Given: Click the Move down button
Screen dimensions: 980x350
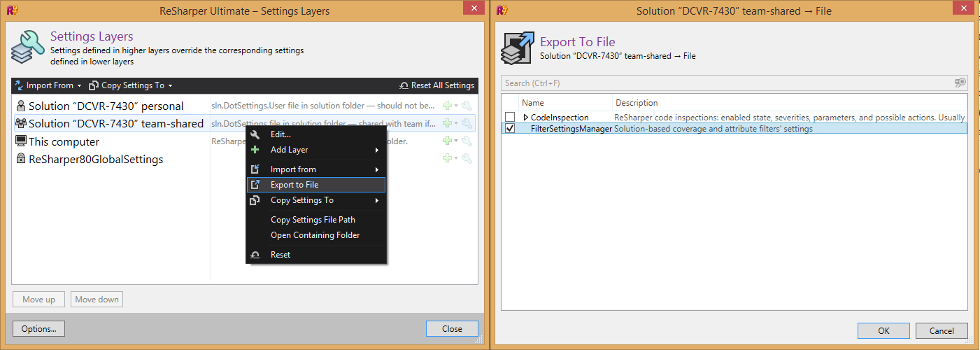Looking at the screenshot, I should [x=97, y=300].
